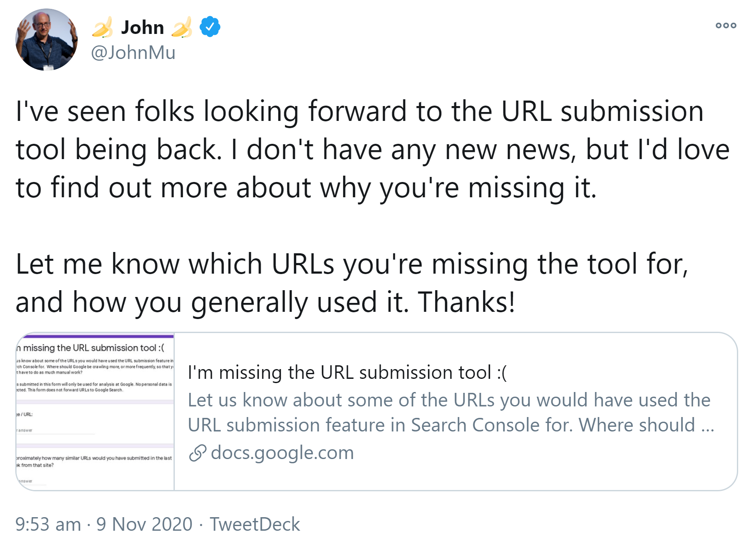Select John's display name
The image size is (756, 546).
coord(143,26)
